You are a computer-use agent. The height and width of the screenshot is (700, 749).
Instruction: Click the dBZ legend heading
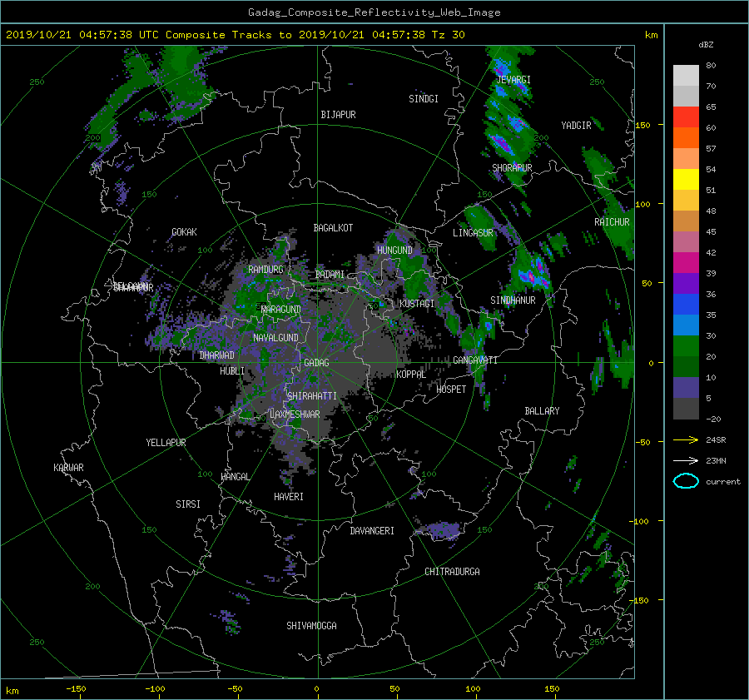click(706, 45)
